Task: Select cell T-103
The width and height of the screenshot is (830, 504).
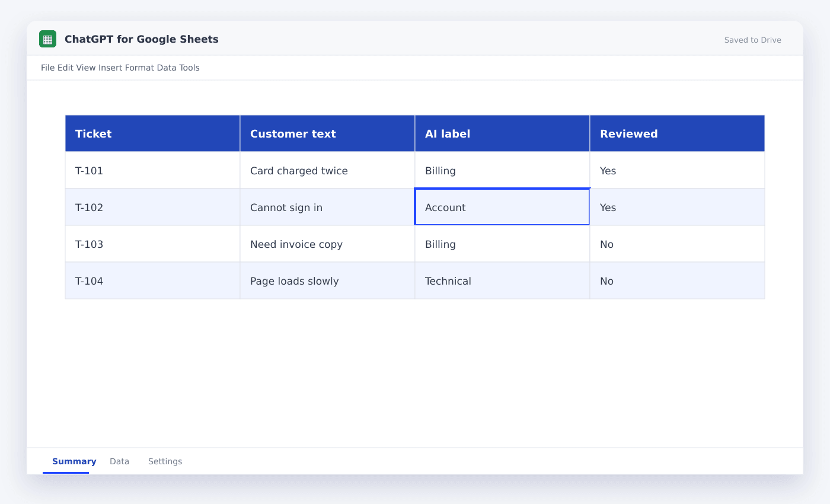Action: coord(153,244)
